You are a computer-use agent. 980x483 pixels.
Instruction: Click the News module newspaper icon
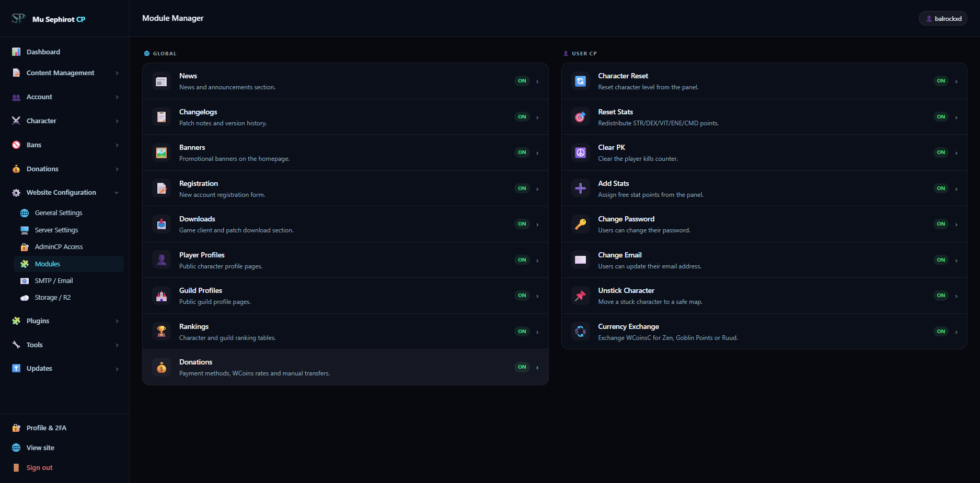[162, 81]
